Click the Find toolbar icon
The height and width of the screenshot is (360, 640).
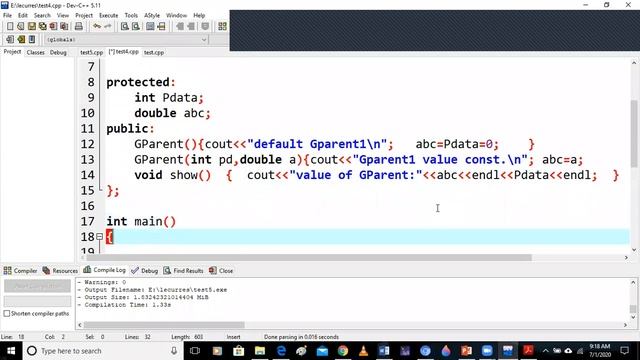[x=125, y=27]
